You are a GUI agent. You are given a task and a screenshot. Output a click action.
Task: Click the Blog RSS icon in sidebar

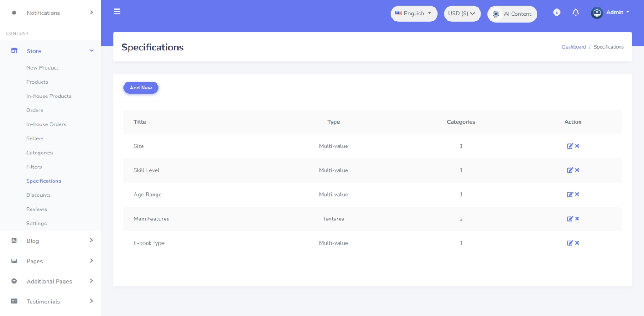tap(14, 241)
